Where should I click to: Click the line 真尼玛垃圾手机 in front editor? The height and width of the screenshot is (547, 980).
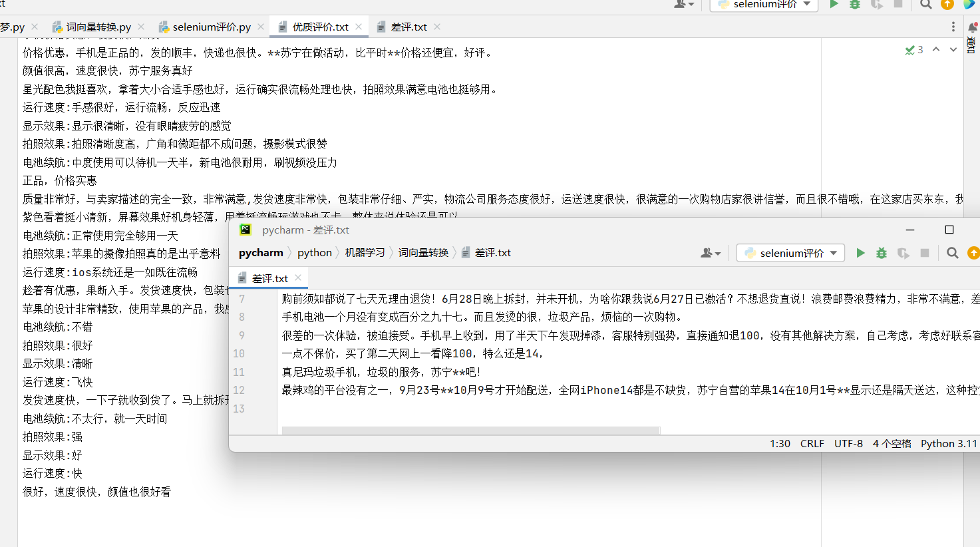[381, 372]
